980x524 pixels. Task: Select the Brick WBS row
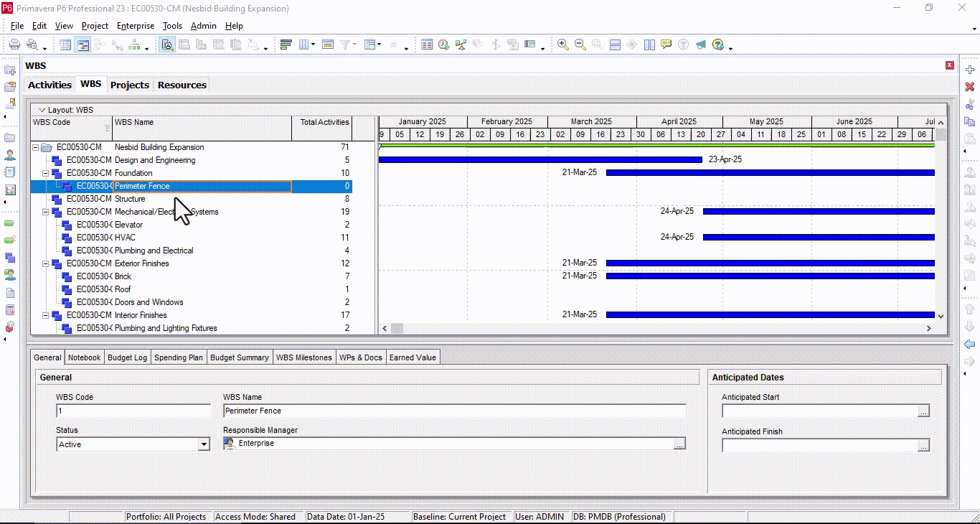(192, 276)
